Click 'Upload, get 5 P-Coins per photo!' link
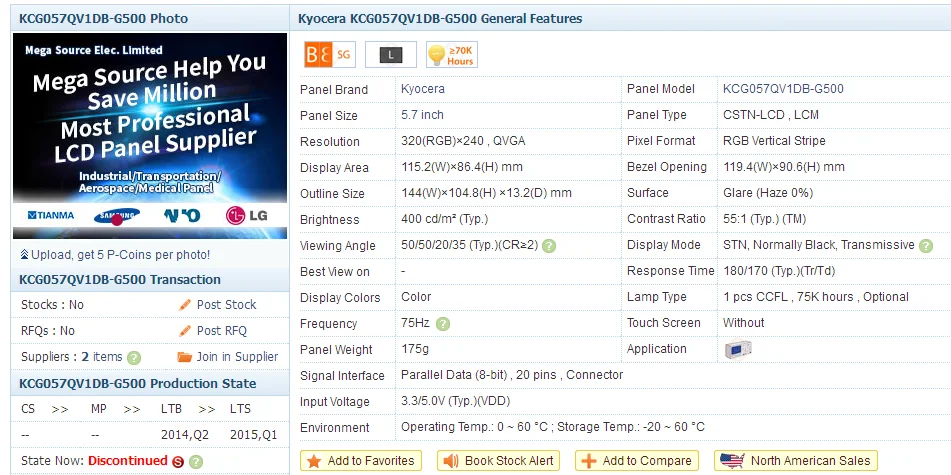The image size is (951, 475). [120, 255]
